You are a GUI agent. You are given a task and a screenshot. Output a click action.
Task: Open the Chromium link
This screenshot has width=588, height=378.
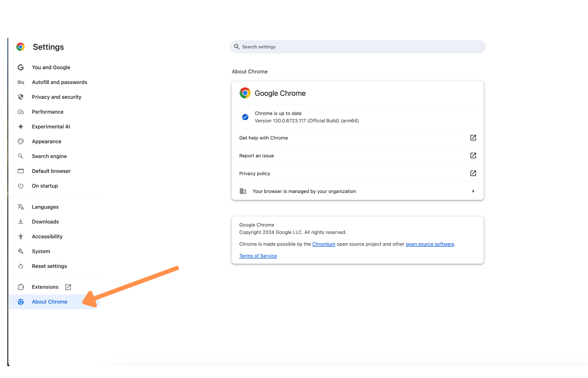[324, 244]
